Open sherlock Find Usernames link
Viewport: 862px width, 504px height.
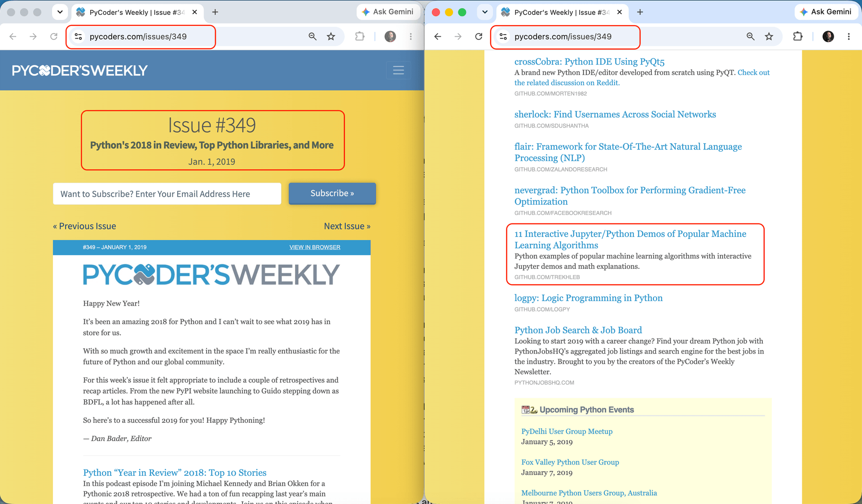[x=615, y=114]
